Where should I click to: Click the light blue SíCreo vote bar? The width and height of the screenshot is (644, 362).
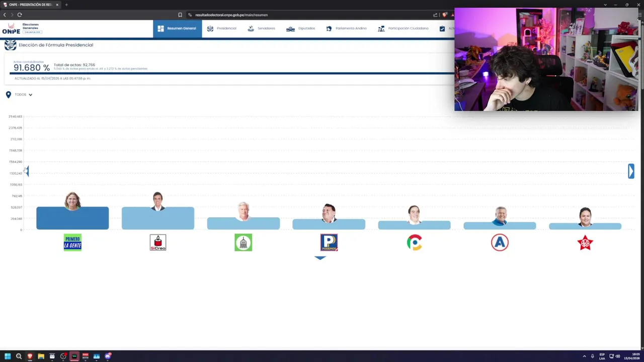click(158, 218)
